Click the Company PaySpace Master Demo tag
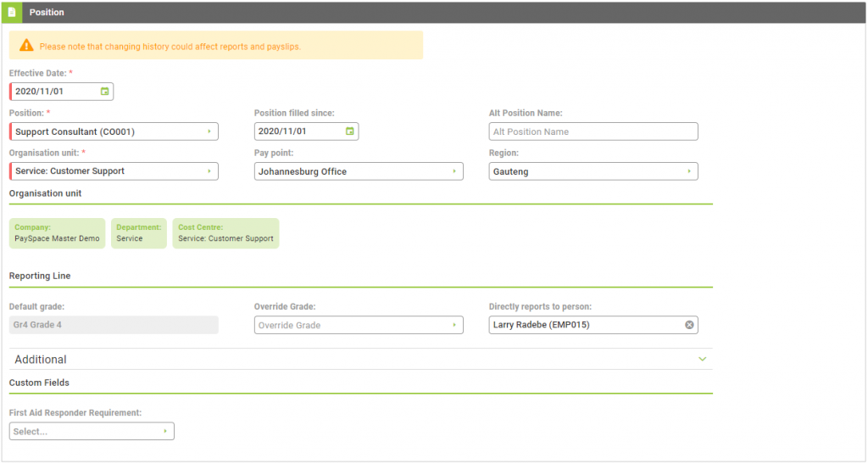Screen dimensions: 868x464 click(57, 233)
